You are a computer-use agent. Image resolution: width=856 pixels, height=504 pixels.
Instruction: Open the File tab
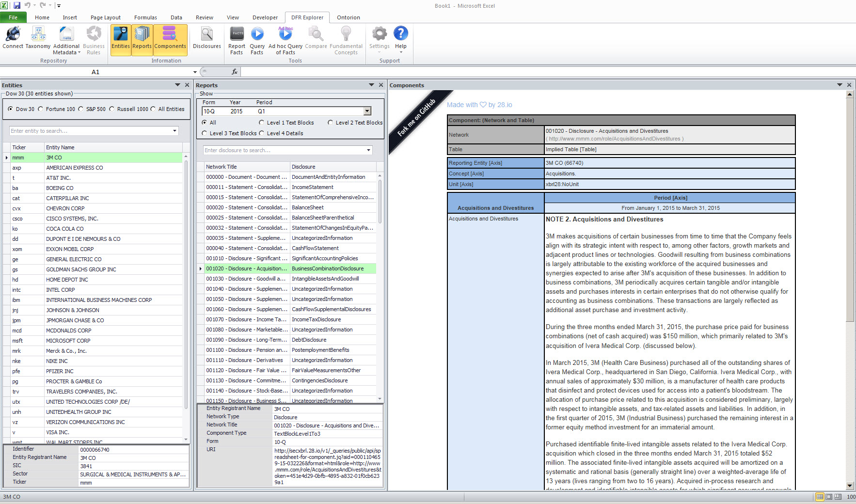[x=13, y=17]
